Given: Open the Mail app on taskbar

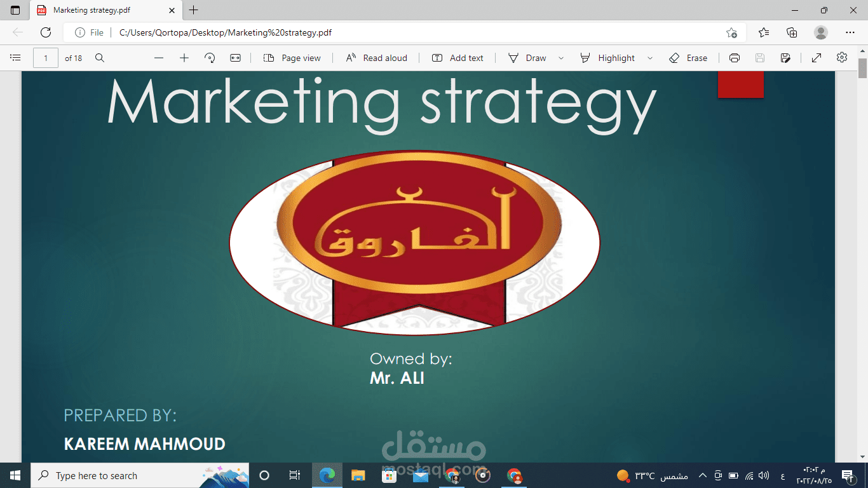Looking at the screenshot, I should coord(420,475).
